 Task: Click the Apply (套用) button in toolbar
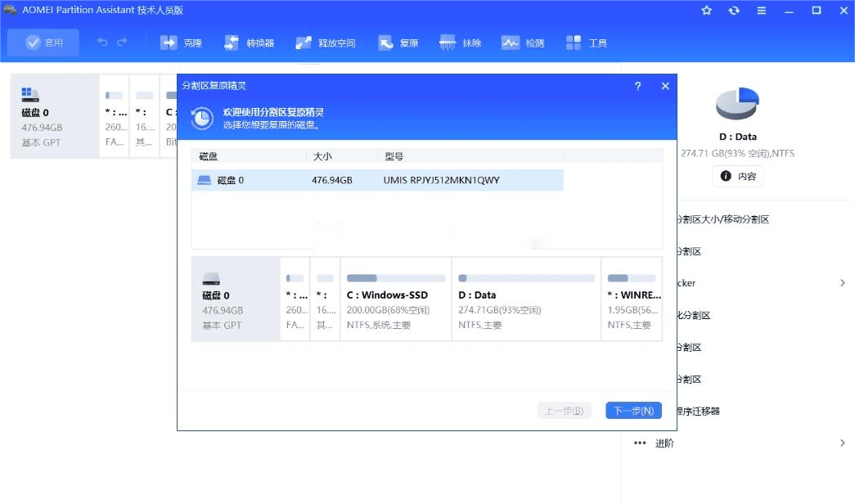tap(43, 43)
